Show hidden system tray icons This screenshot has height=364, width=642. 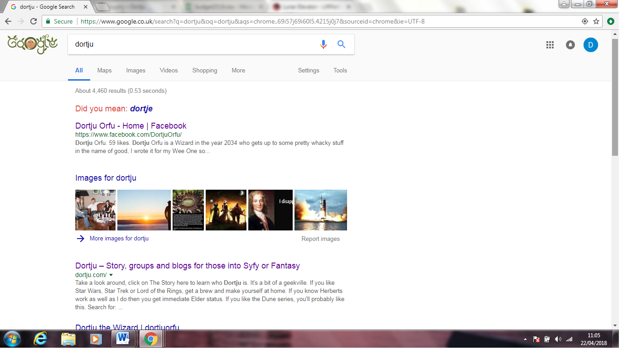(525, 339)
